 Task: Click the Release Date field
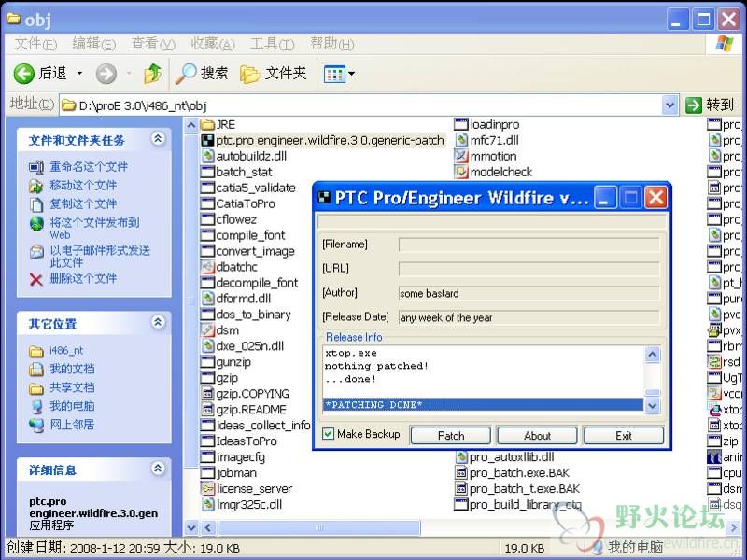(x=529, y=317)
